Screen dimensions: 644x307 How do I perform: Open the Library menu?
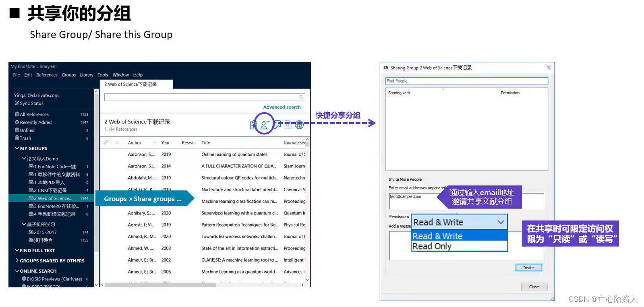(87, 75)
